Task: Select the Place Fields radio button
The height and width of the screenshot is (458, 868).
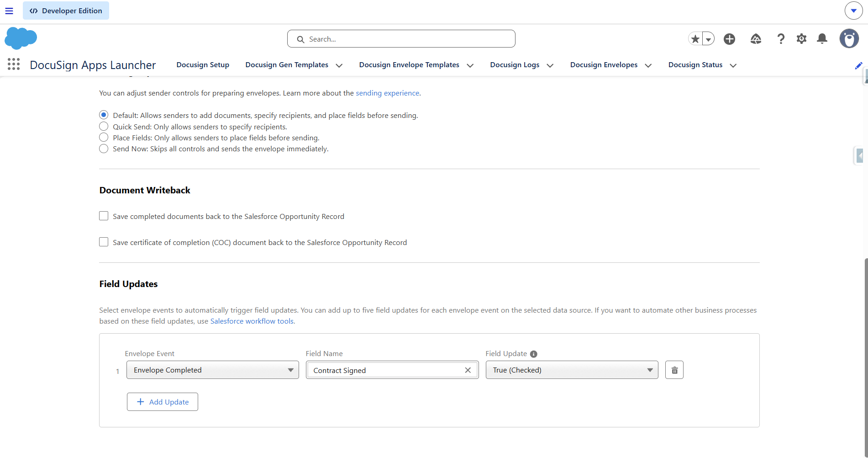Action: [x=104, y=137]
